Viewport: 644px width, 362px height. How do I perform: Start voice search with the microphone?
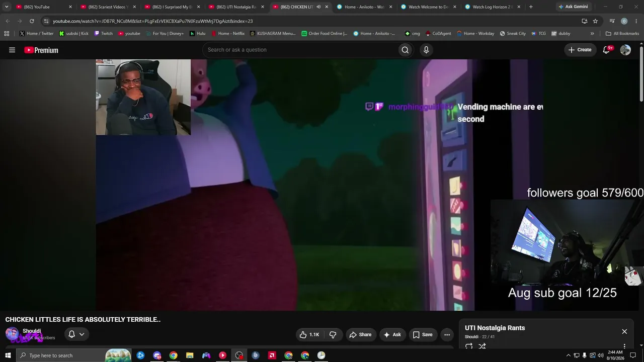426,50
